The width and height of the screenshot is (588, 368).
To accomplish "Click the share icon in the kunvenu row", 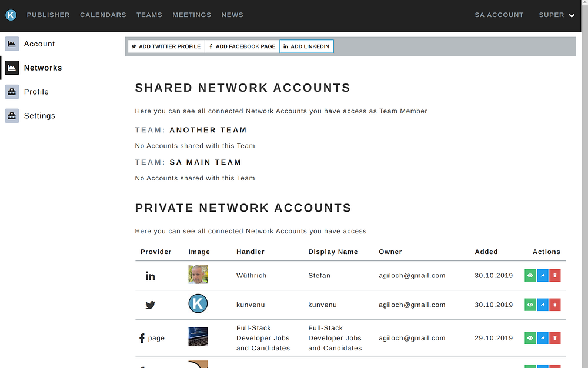I will [x=543, y=305].
